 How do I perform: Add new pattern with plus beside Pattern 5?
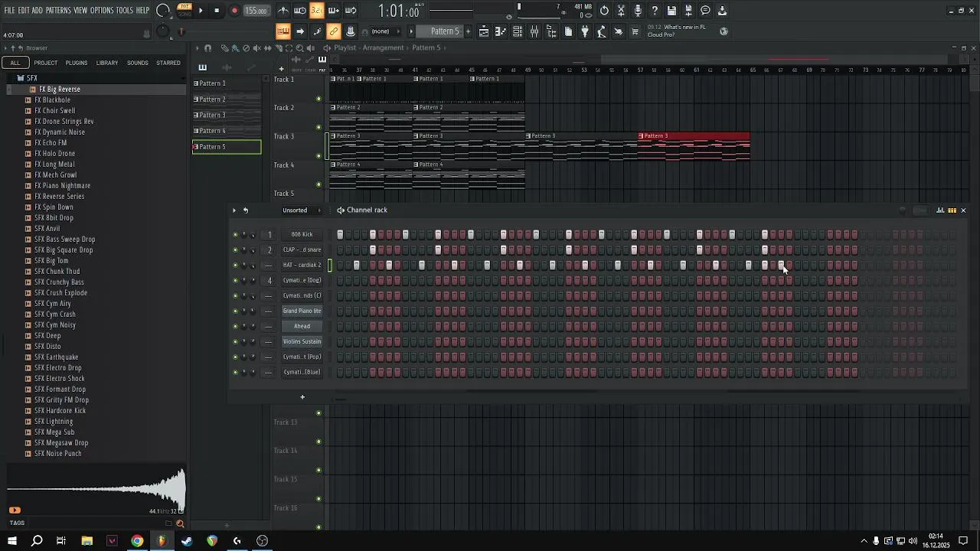pyautogui.click(x=469, y=31)
